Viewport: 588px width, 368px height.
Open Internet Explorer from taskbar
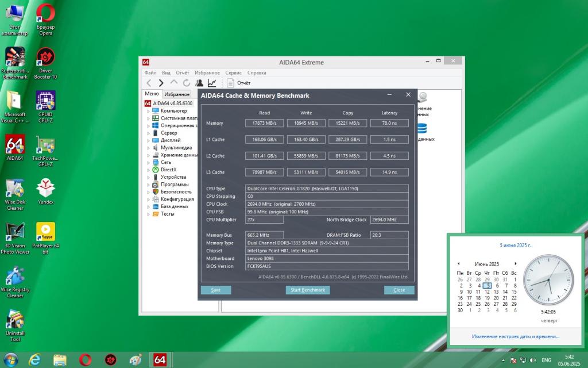[34, 360]
